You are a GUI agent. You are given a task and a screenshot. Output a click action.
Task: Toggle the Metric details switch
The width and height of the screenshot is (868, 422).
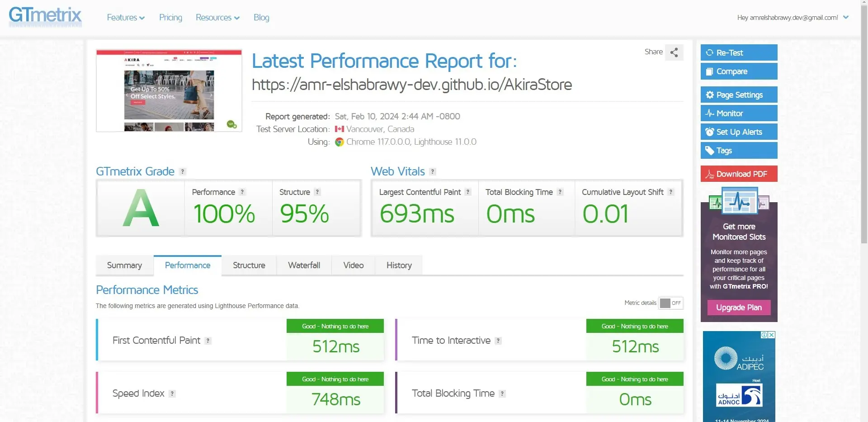pyautogui.click(x=671, y=303)
